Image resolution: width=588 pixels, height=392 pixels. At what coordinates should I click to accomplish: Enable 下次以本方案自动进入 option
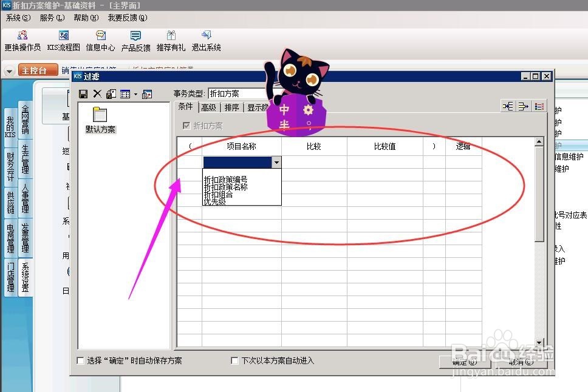tap(234, 360)
